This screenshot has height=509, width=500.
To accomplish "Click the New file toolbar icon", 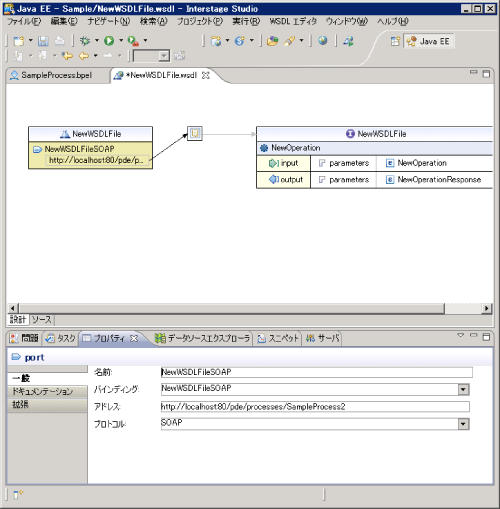I will (x=19, y=41).
